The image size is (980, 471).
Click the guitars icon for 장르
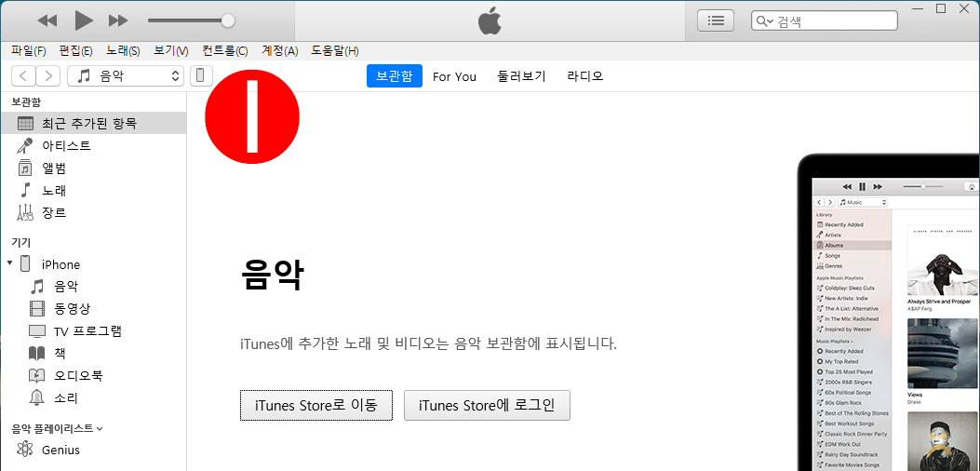(x=25, y=212)
